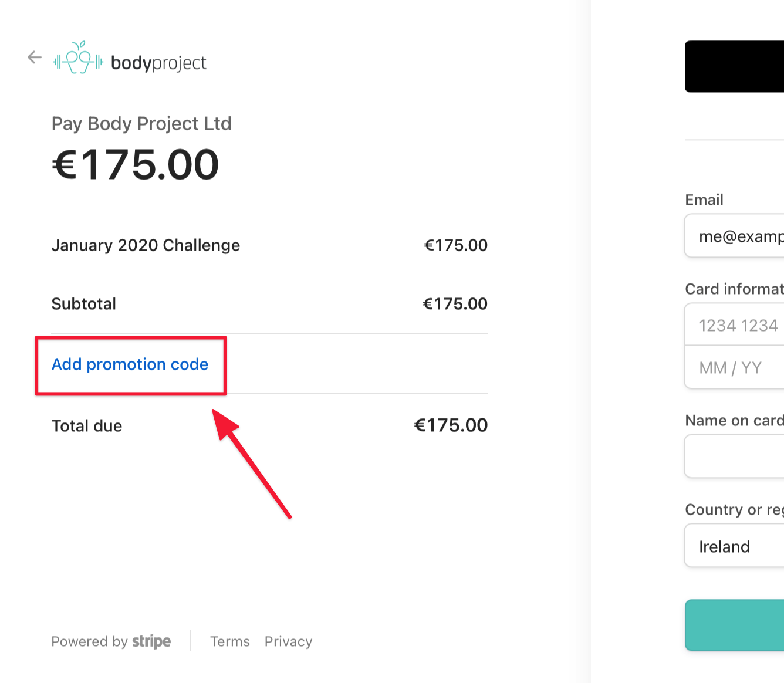The width and height of the screenshot is (784, 683).
Task: Focus the card number field
Action: point(734,324)
